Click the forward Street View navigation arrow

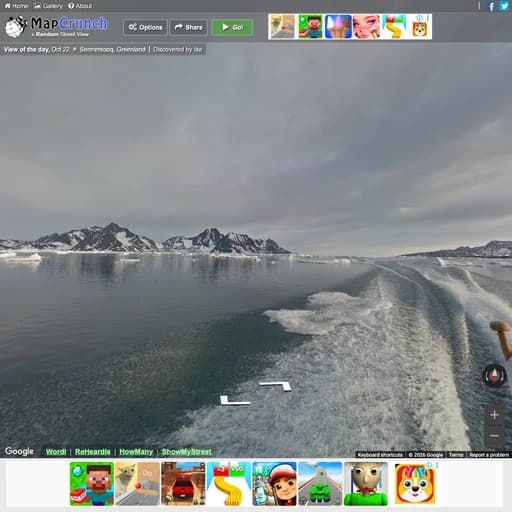pos(275,386)
